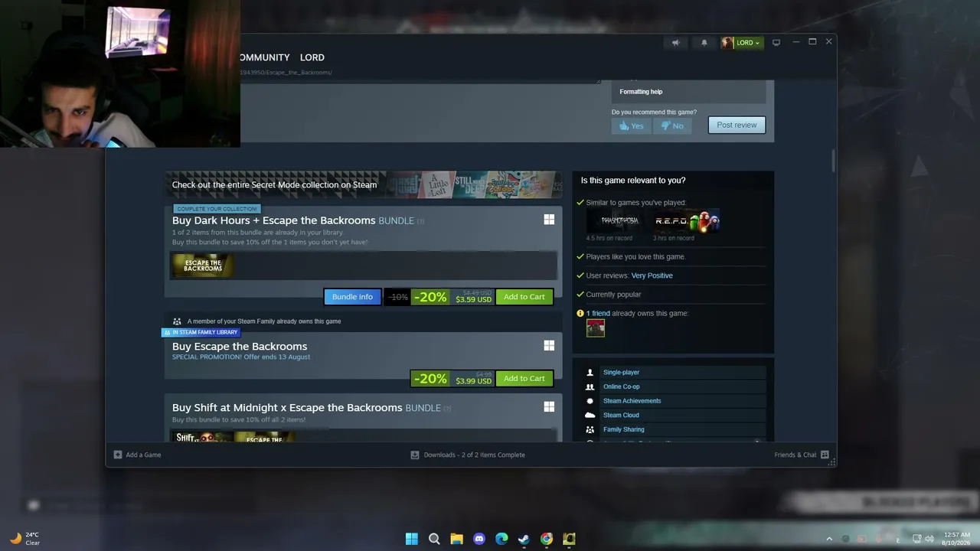Recommend the game with Yes thumbs up
Image resolution: width=980 pixels, height=551 pixels.
(632, 126)
